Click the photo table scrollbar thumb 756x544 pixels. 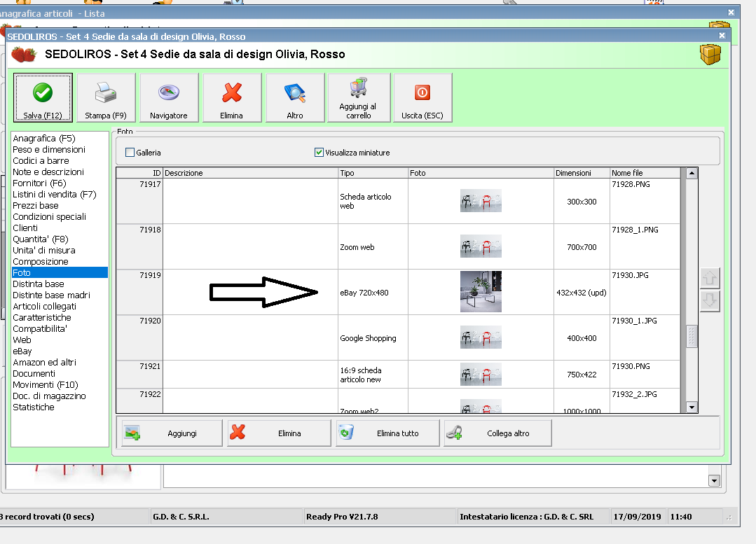click(x=692, y=336)
